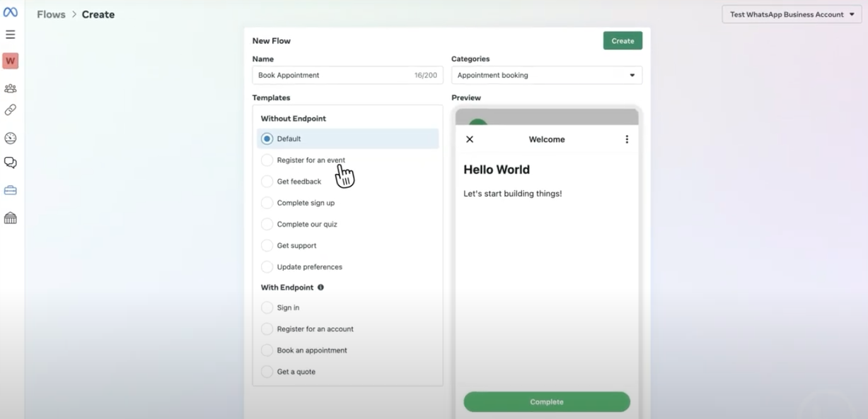Open the dashboard gauge sidebar icon

10,138
